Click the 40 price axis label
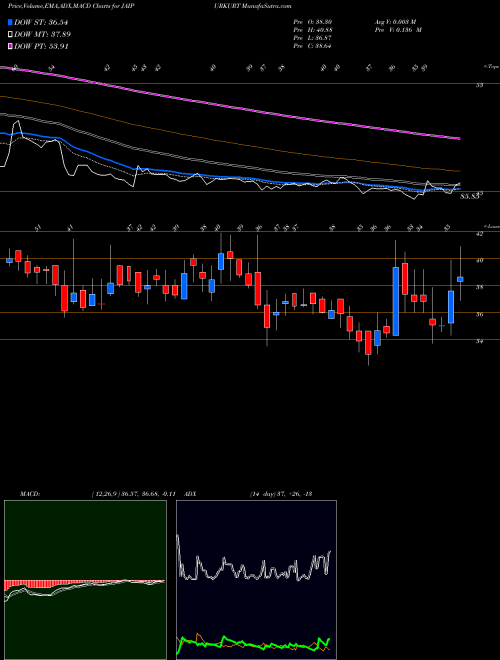500x660 pixels. (479, 261)
